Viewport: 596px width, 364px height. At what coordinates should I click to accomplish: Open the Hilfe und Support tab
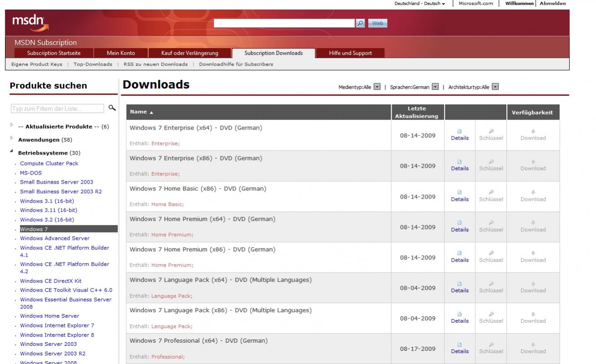[x=350, y=53]
